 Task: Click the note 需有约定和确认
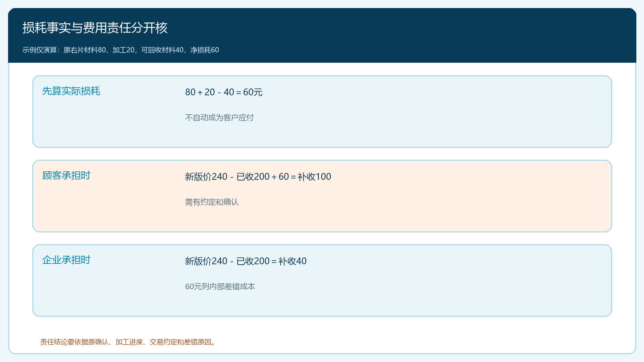coord(212,202)
